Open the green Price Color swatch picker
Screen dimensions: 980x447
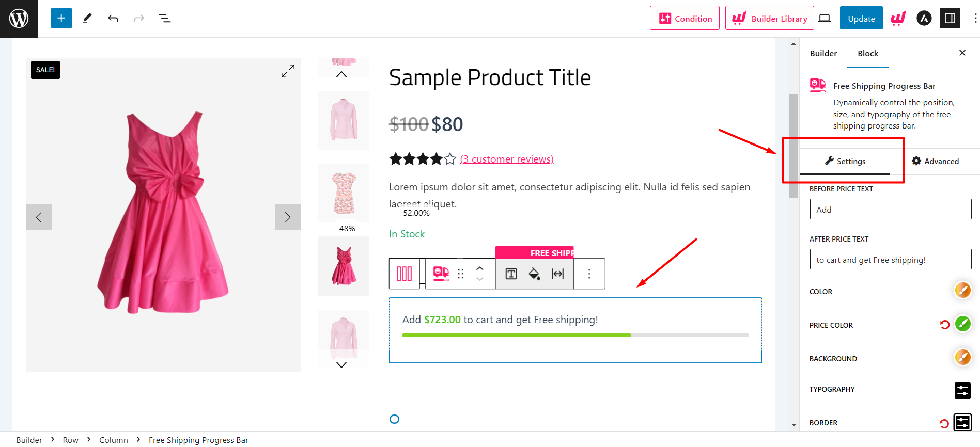tap(962, 324)
